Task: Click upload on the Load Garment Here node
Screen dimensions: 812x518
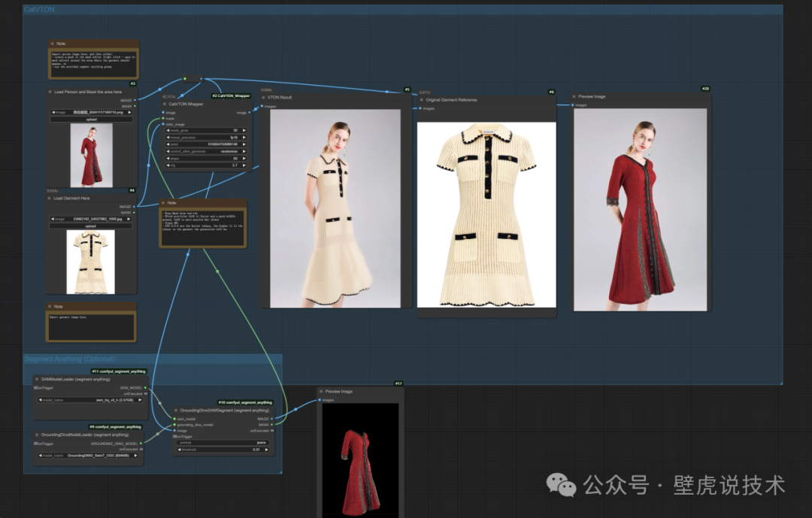Action: pyautogui.click(x=90, y=226)
